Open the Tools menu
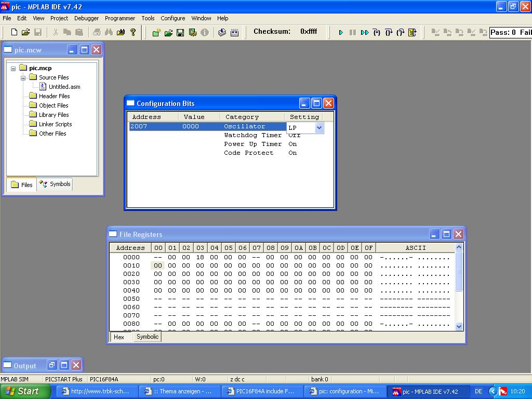Screen dimensions: 532x399 148,18
